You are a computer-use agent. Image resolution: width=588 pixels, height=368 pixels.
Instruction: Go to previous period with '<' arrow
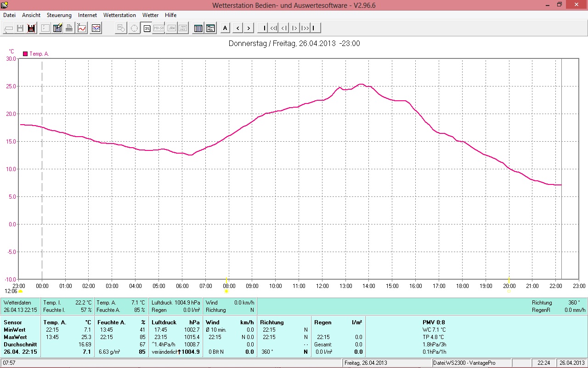tap(237, 28)
